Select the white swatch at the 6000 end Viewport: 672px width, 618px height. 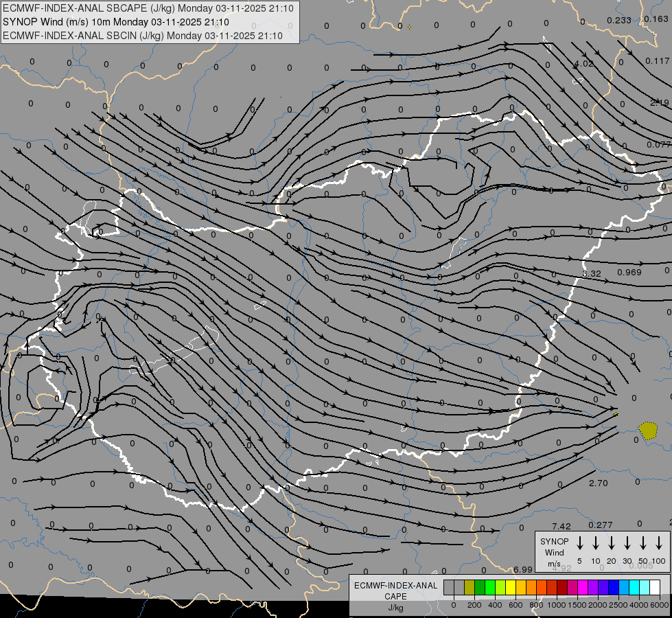point(654,587)
